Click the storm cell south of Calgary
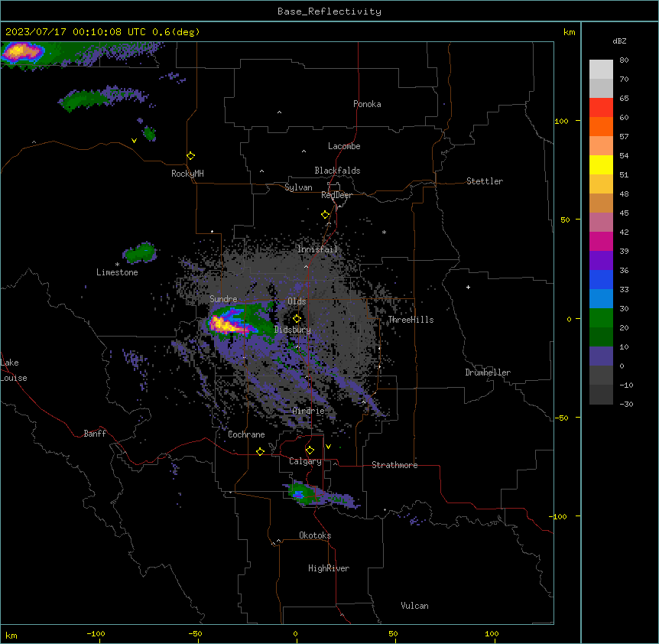 (x=301, y=493)
